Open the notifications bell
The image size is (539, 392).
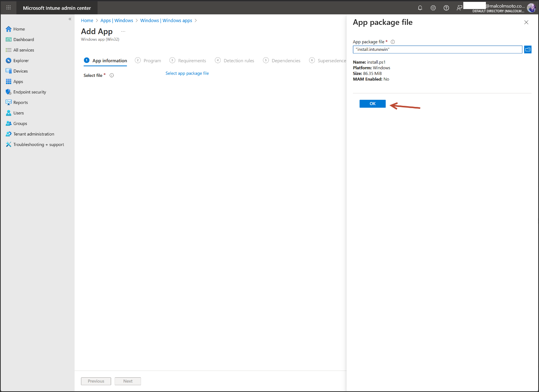(x=420, y=8)
